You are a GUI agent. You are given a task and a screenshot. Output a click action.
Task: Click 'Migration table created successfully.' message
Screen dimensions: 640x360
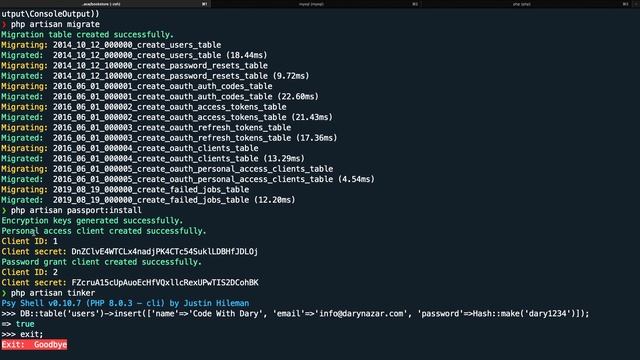click(x=87, y=35)
